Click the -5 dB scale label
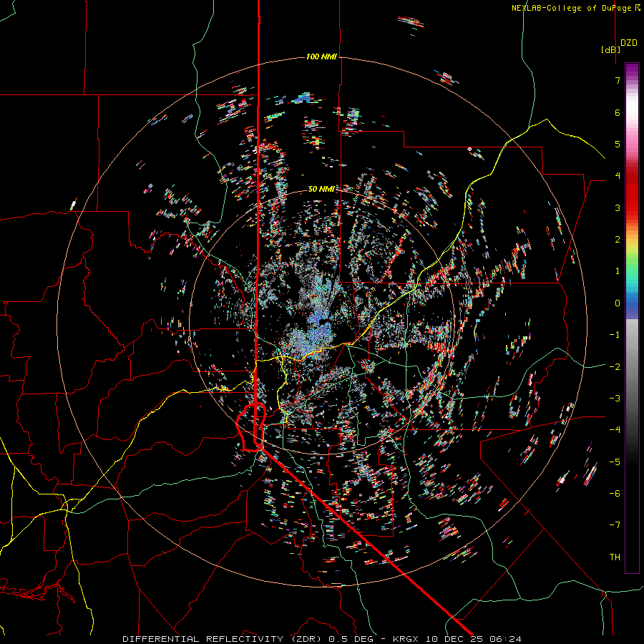 [615, 462]
